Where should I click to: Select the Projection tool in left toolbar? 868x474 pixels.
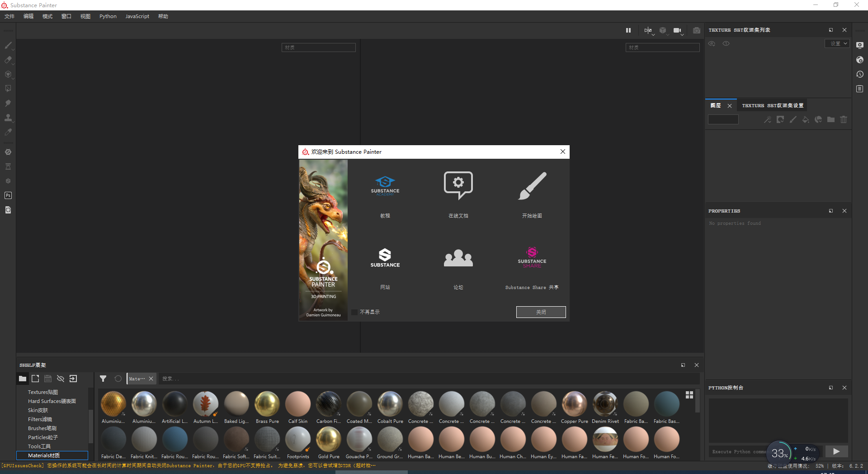8,74
